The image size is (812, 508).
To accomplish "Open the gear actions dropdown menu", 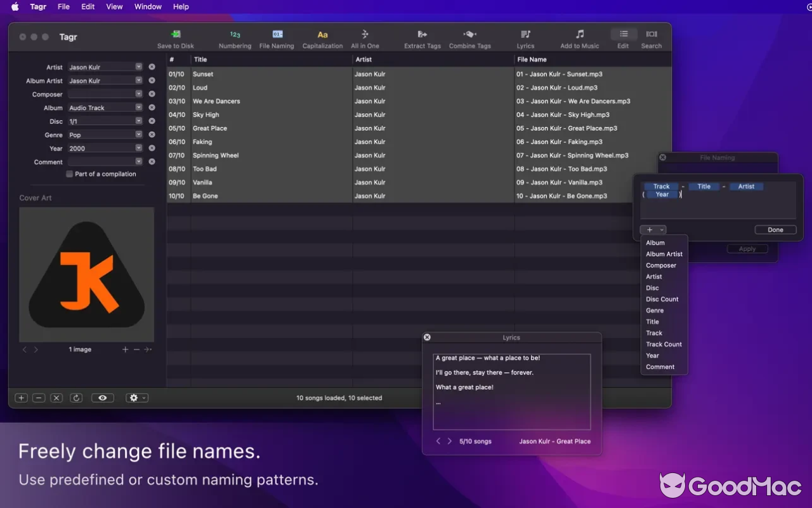I will pos(136,398).
